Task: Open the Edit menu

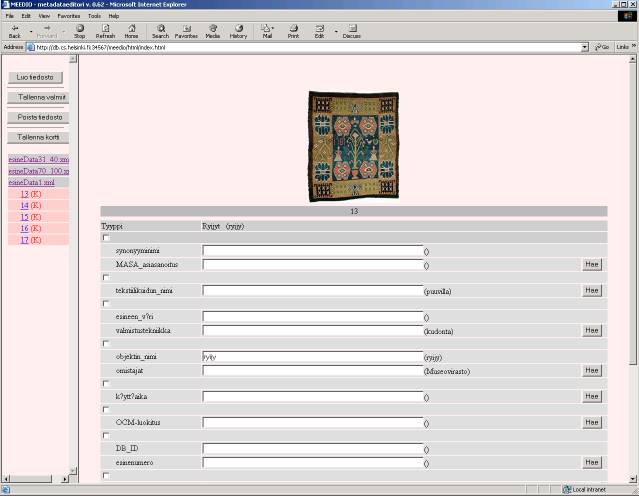Action: [x=26, y=16]
